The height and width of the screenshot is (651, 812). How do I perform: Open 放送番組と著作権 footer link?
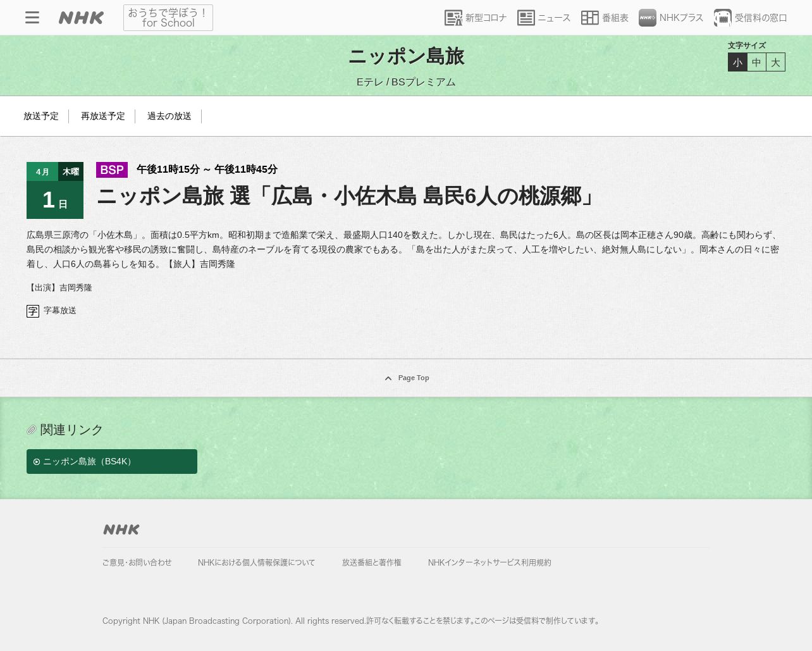(x=372, y=562)
